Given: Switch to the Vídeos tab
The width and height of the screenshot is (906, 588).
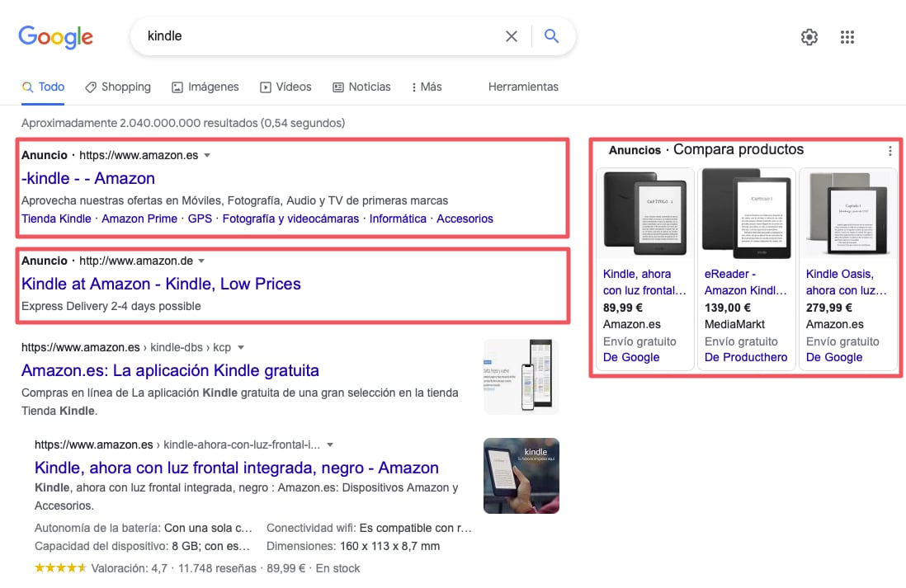Looking at the screenshot, I should tap(285, 87).
